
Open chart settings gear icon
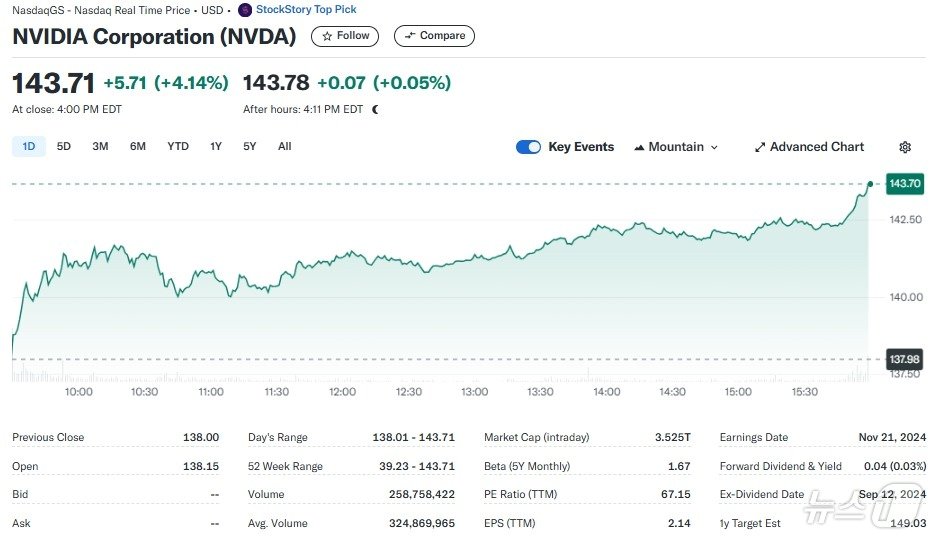(905, 147)
